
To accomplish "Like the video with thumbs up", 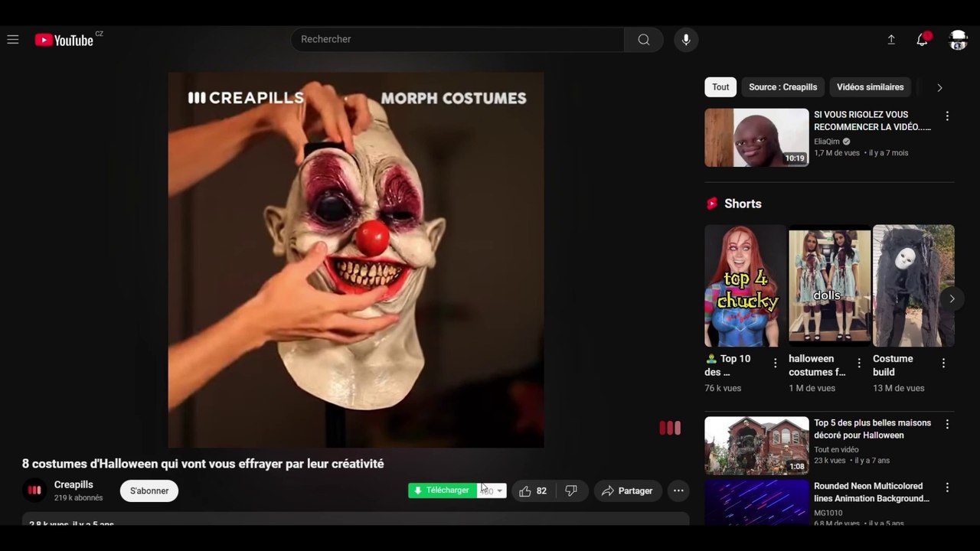I will point(533,491).
